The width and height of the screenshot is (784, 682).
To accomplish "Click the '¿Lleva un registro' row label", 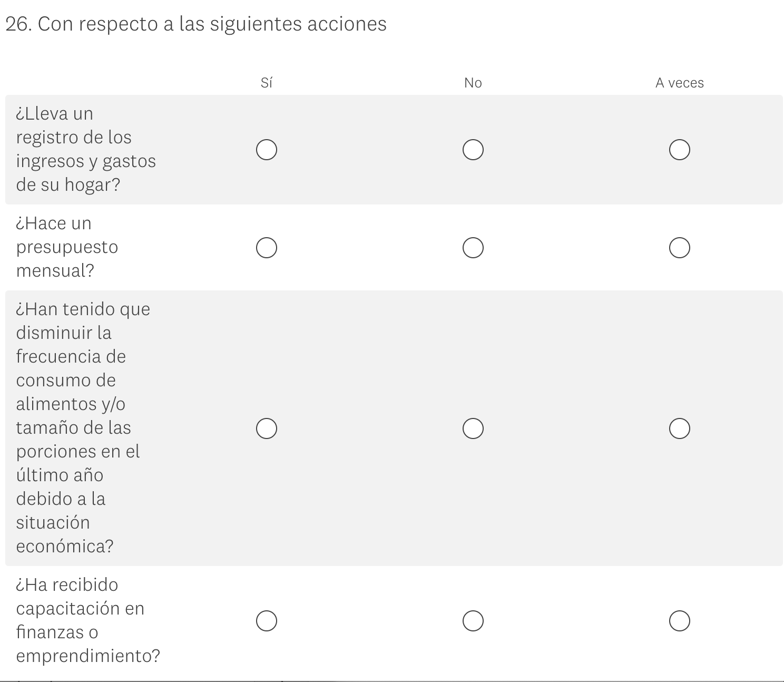I will click(x=86, y=149).
